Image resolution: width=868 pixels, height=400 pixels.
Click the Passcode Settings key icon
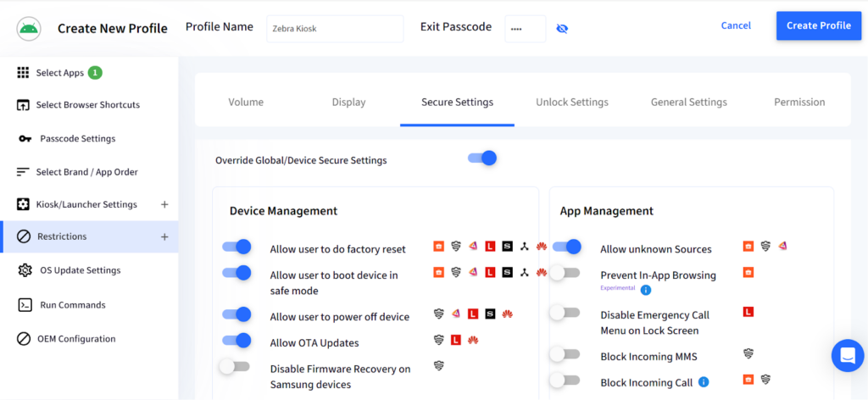pyautogui.click(x=25, y=138)
